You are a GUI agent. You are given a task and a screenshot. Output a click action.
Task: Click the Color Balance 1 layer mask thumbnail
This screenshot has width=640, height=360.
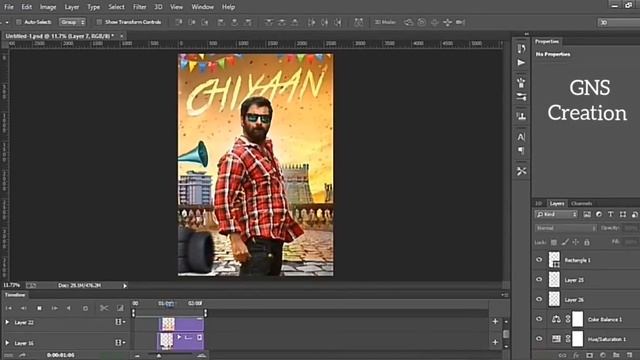pos(578,319)
